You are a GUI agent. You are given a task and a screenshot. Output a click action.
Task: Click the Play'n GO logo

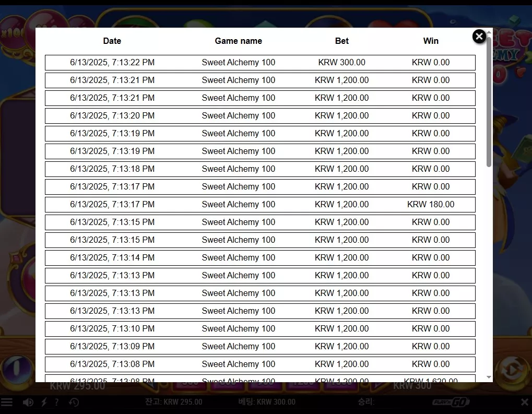click(451, 402)
